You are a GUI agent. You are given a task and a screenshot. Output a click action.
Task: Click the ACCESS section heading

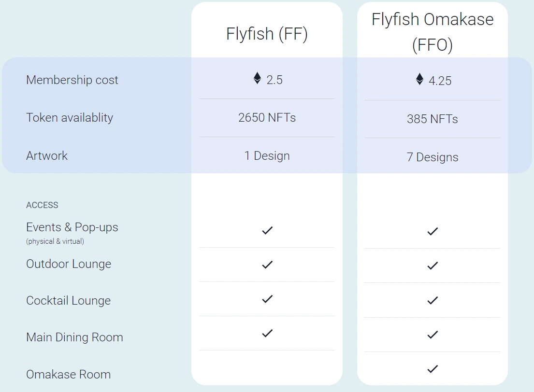42,205
